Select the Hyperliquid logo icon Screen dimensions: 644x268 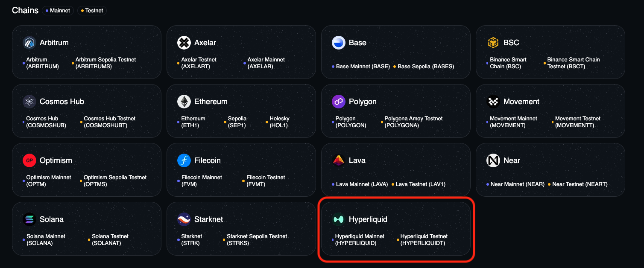(338, 219)
